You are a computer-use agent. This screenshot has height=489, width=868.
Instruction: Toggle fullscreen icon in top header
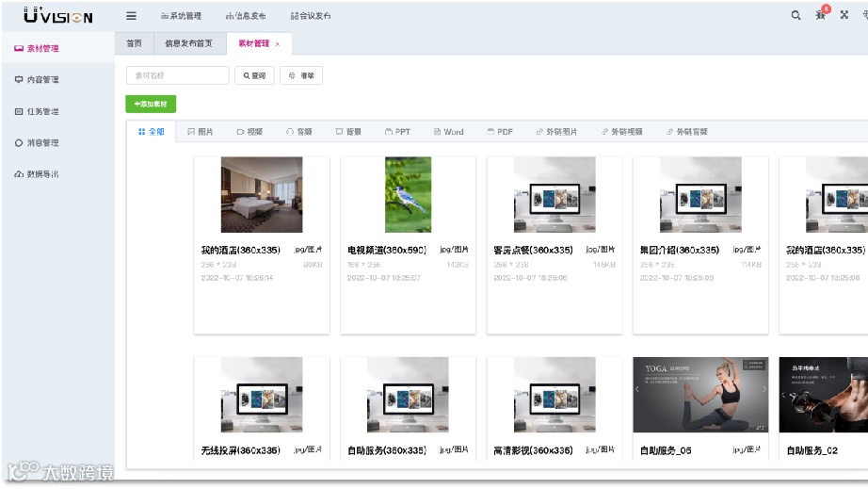tap(844, 15)
